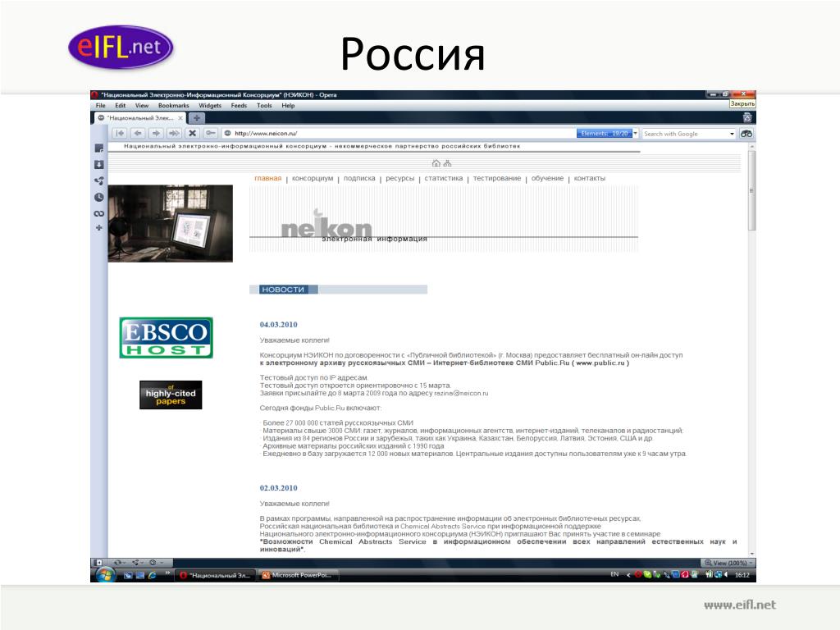The height and width of the screenshot is (630, 840).
Task: Click the Fast Forward navigation button
Action: (174, 134)
